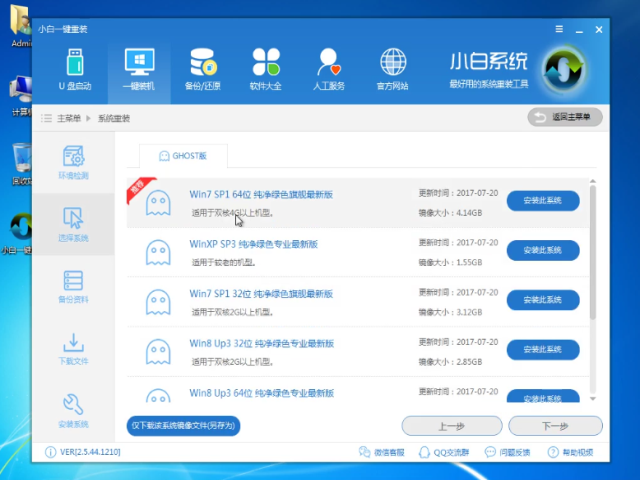This screenshot has width=640, height=480.
Task: Click 下载文件 step in sidebar
Action: [73, 348]
